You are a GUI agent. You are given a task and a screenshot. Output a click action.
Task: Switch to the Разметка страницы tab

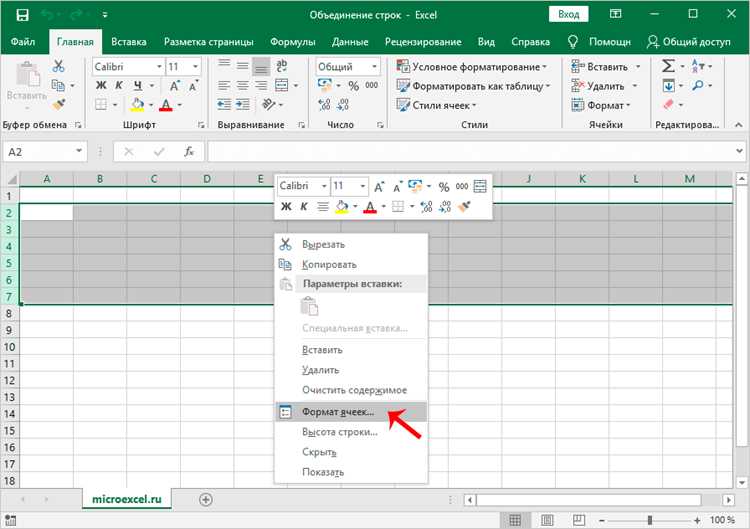(209, 42)
